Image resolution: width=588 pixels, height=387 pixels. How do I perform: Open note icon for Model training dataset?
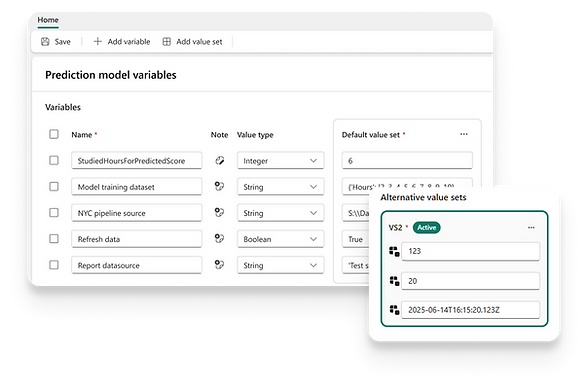click(x=219, y=186)
